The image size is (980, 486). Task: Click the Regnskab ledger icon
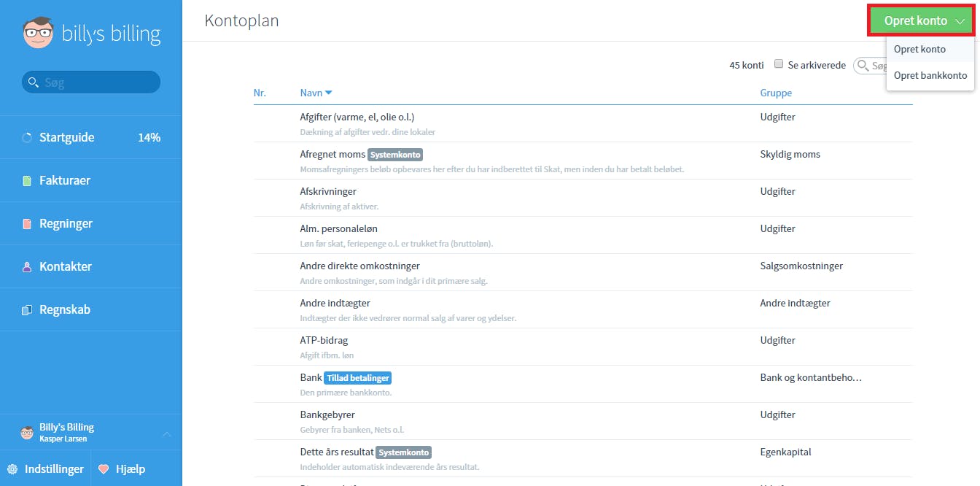[x=27, y=310]
